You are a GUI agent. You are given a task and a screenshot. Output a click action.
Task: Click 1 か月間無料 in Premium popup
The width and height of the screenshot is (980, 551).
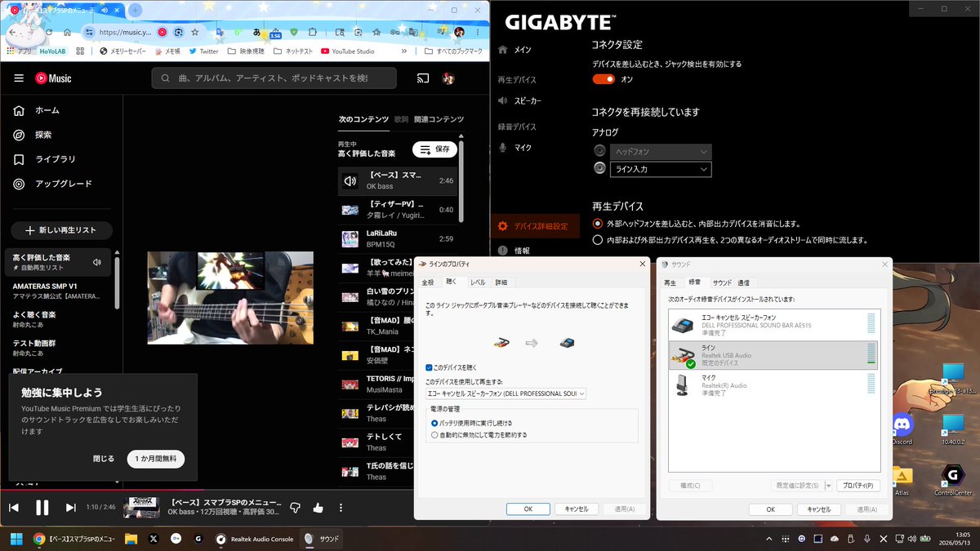pos(156,459)
